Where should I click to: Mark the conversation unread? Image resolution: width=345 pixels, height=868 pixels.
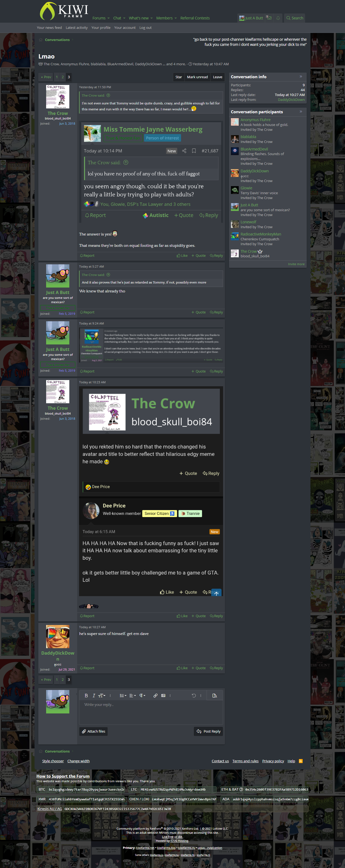(197, 77)
